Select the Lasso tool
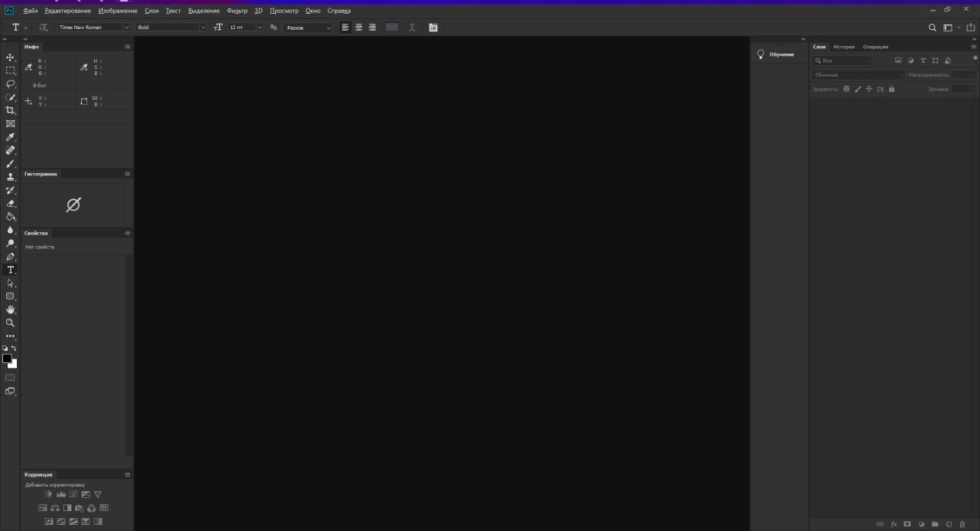 click(10, 84)
